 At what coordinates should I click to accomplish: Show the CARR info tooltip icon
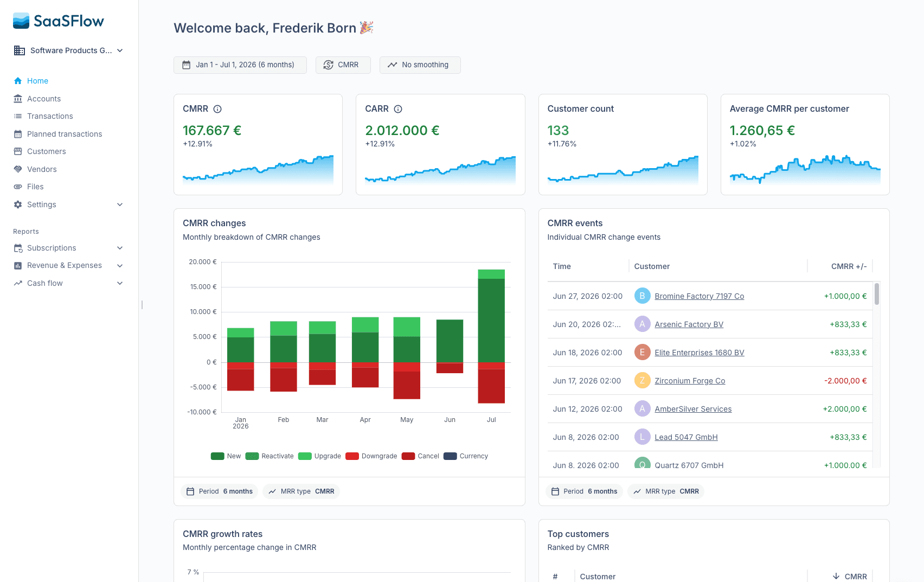[398, 109]
